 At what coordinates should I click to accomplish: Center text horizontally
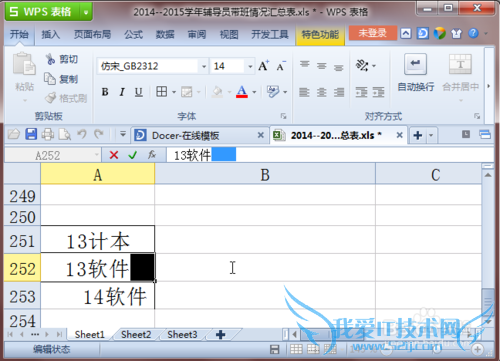coord(322,92)
